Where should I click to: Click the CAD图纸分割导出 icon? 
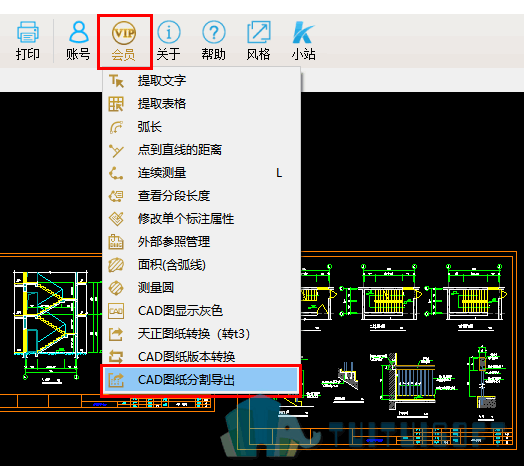point(116,380)
